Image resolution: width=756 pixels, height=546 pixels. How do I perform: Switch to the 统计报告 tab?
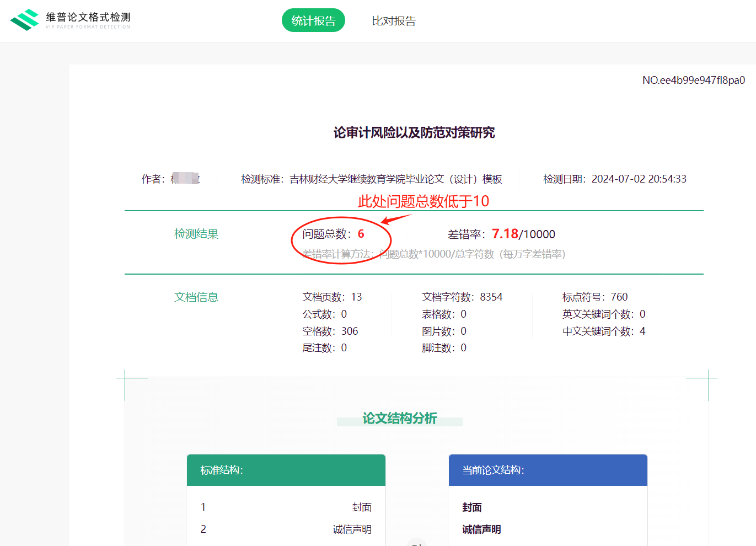point(313,20)
